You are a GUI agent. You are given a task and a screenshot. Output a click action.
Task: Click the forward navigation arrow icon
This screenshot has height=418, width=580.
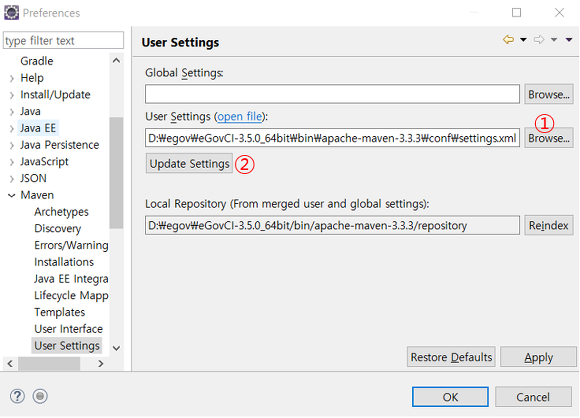coord(539,39)
